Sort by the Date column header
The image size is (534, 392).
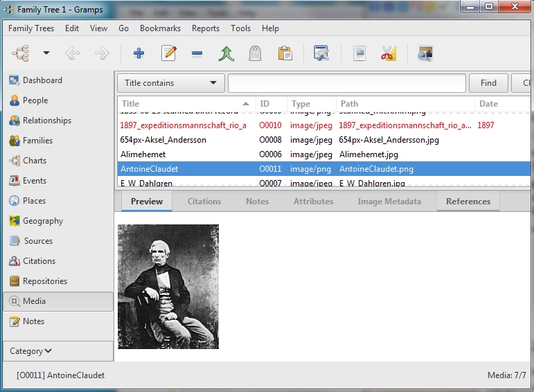coord(502,104)
